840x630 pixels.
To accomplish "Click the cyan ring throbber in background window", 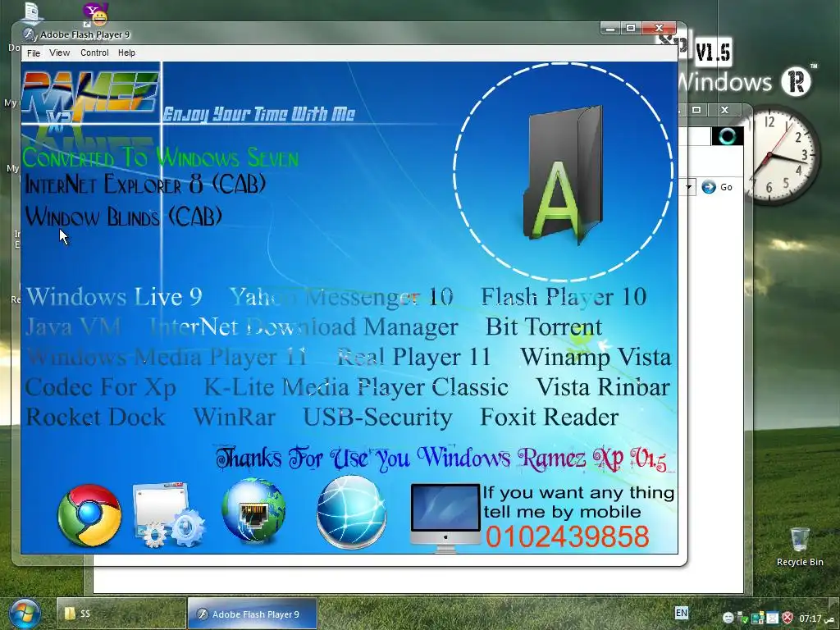I will click(x=727, y=136).
